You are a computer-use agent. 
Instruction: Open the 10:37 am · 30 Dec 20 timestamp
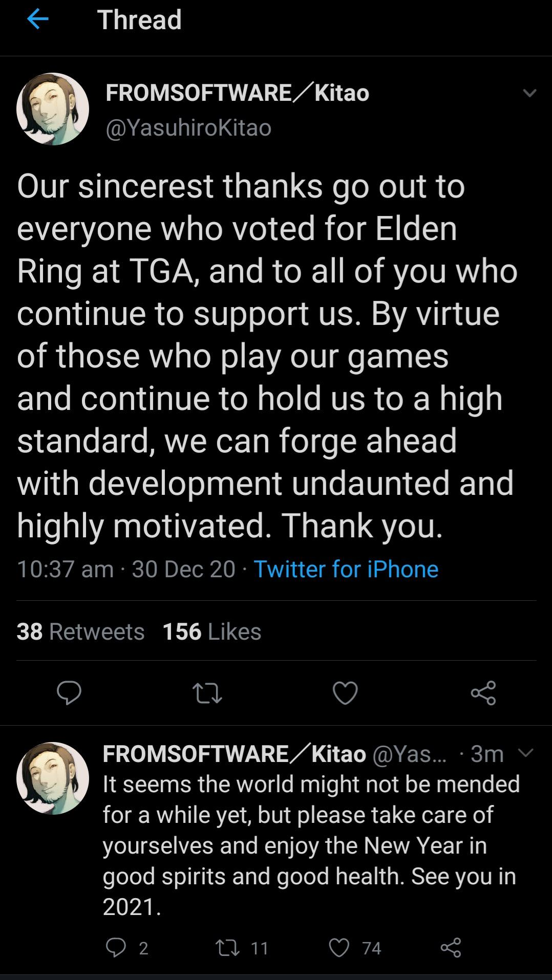click(x=126, y=569)
